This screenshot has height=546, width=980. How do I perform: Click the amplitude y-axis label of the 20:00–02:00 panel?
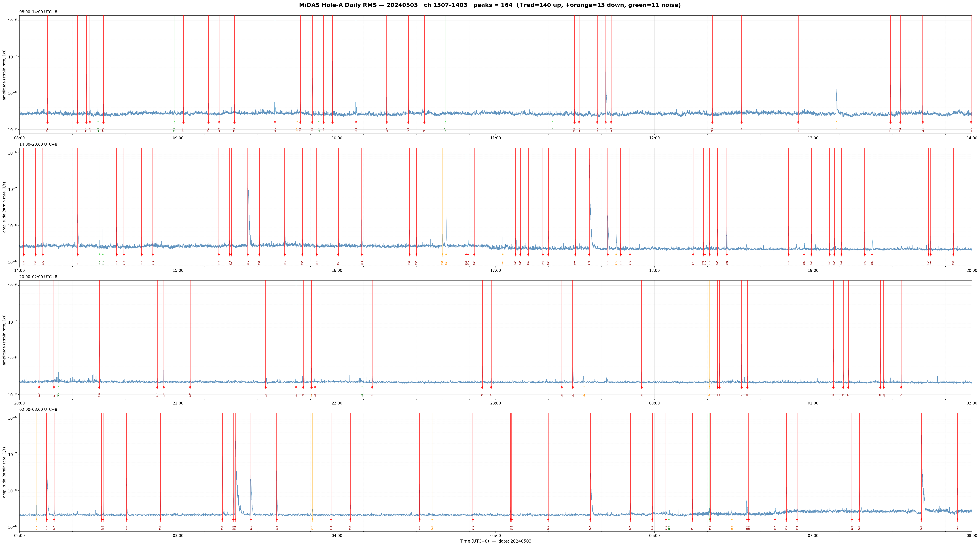[5, 340]
